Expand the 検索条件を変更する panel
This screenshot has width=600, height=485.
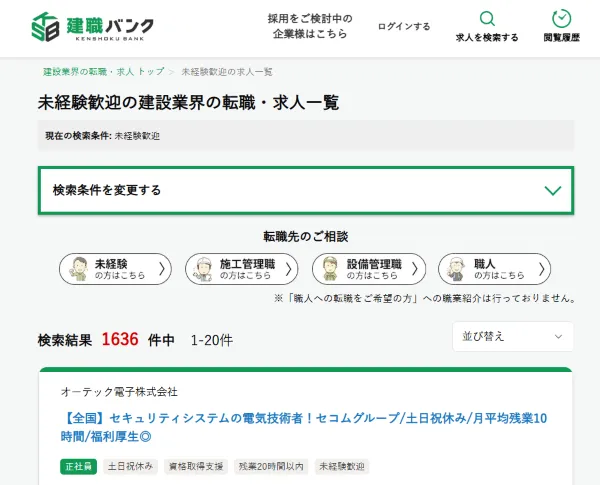pos(306,190)
